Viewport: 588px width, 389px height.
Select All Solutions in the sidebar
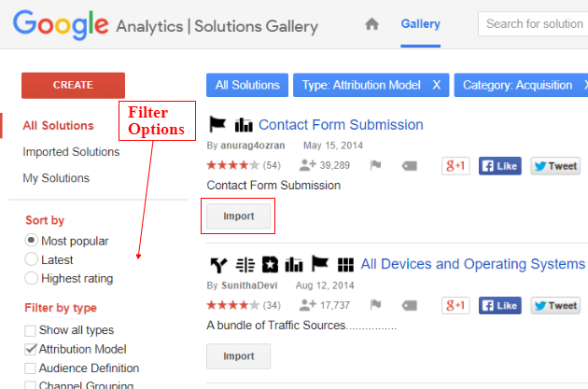coord(58,126)
